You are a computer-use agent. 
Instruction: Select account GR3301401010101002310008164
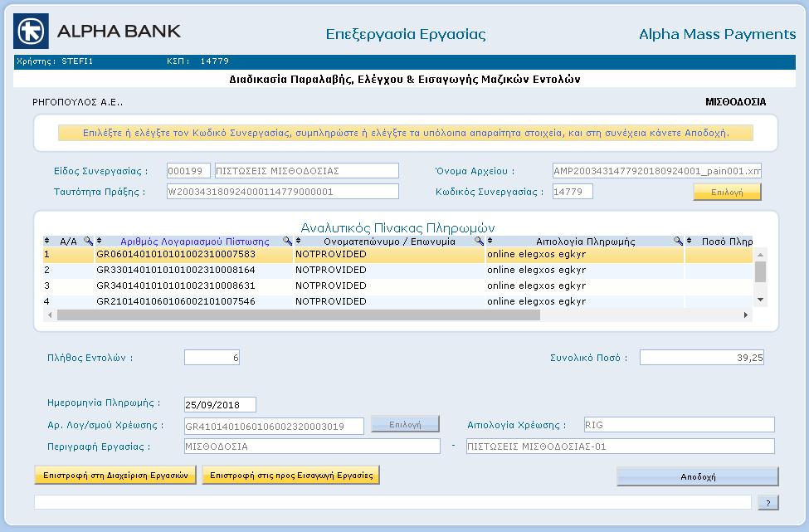[x=175, y=270]
